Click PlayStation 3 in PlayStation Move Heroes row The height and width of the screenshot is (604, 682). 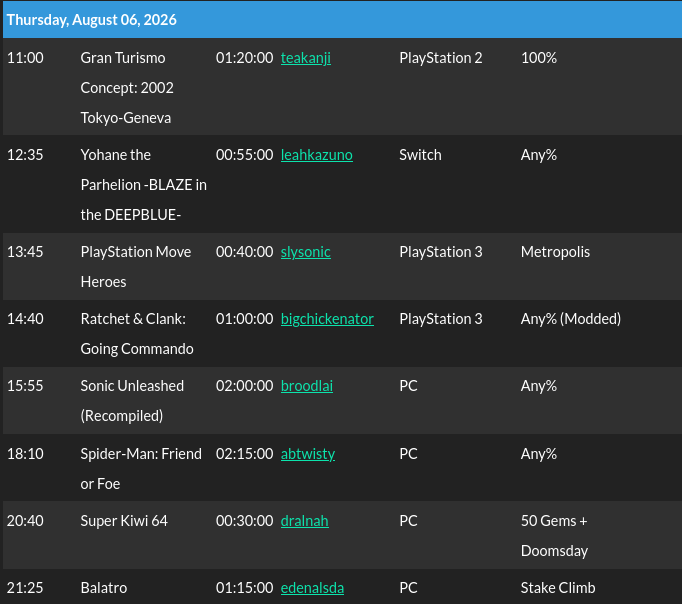point(441,252)
